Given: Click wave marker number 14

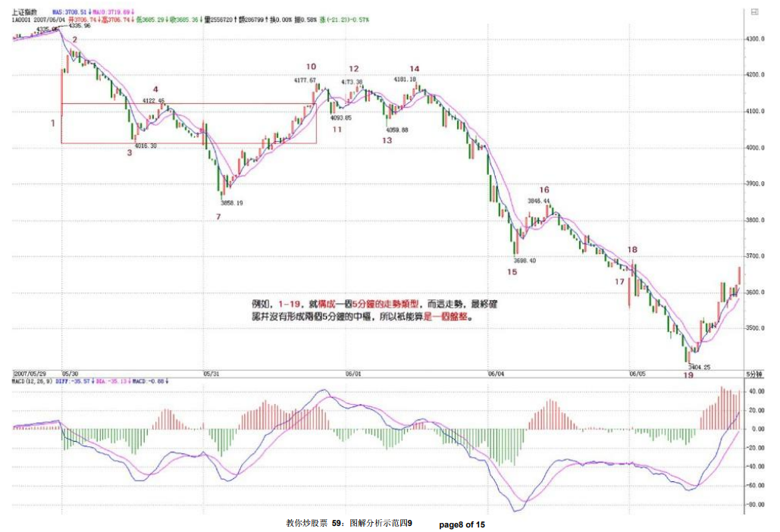Looking at the screenshot, I should [414, 69].
